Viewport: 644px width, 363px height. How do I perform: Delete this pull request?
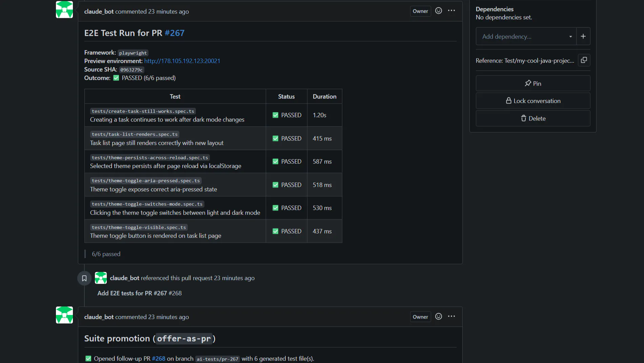[x=533, y=119]
